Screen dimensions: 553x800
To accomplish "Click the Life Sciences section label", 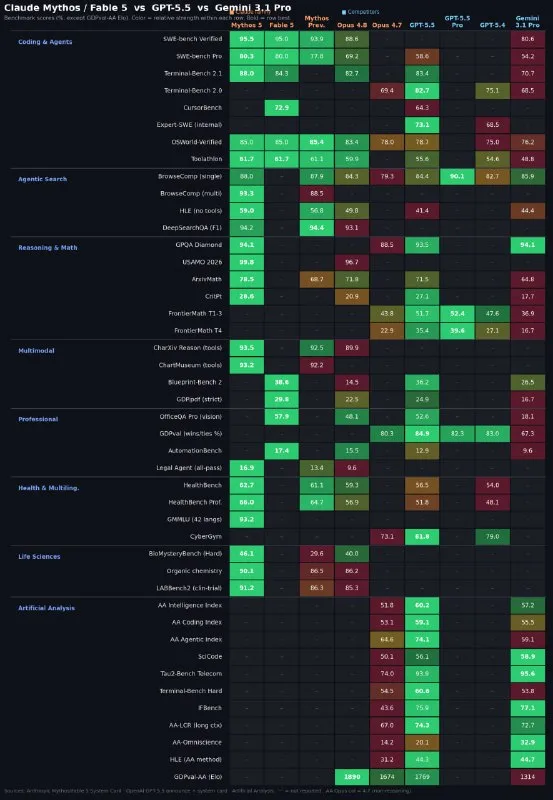I will pyautogui.click(x=39, y=557).
